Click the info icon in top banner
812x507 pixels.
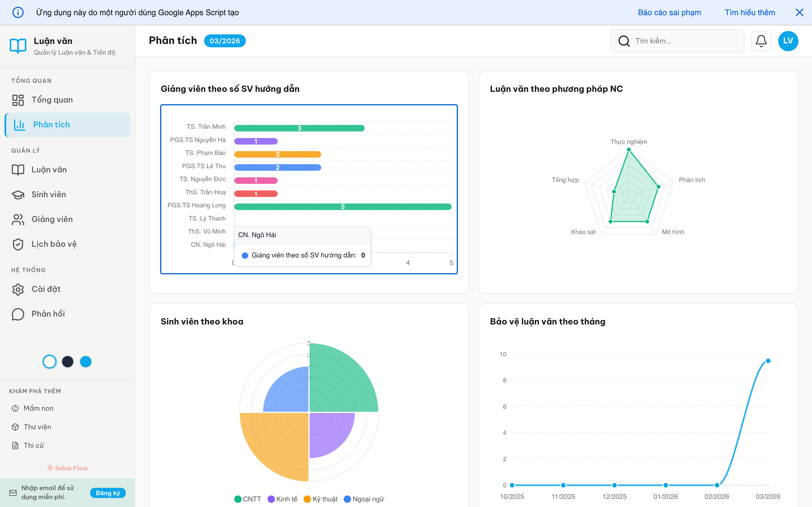[18, 13]
